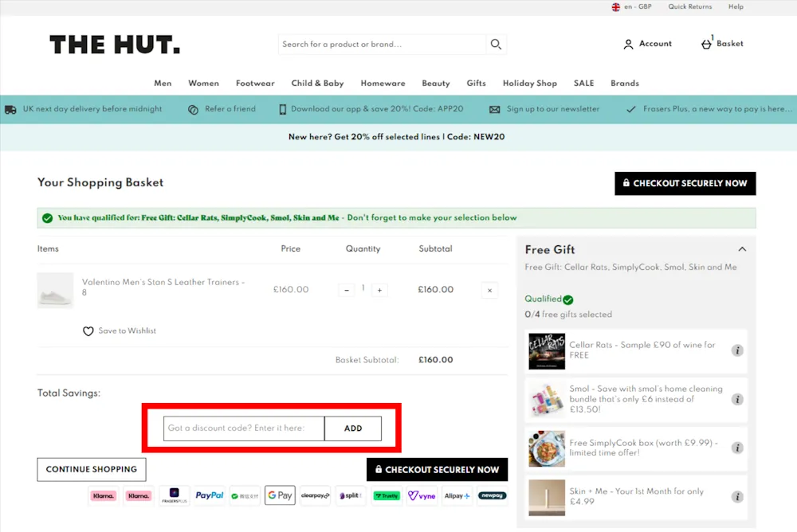Open the SALE menu
The image size is (797, 532).
point(583,84)
